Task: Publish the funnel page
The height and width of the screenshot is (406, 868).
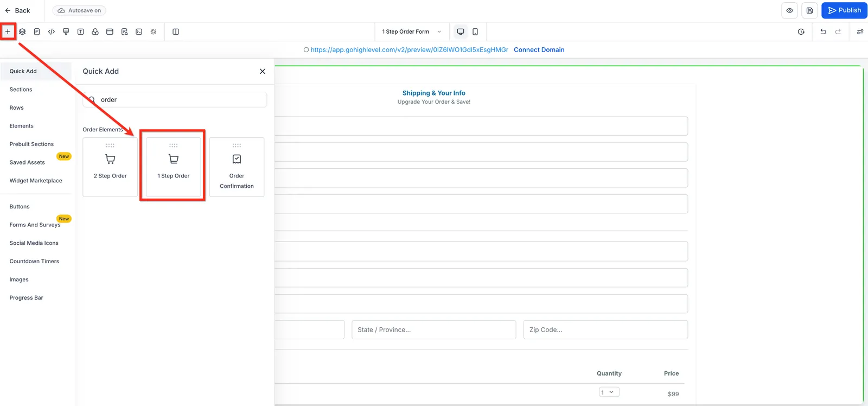Action: tap(844, 10)
